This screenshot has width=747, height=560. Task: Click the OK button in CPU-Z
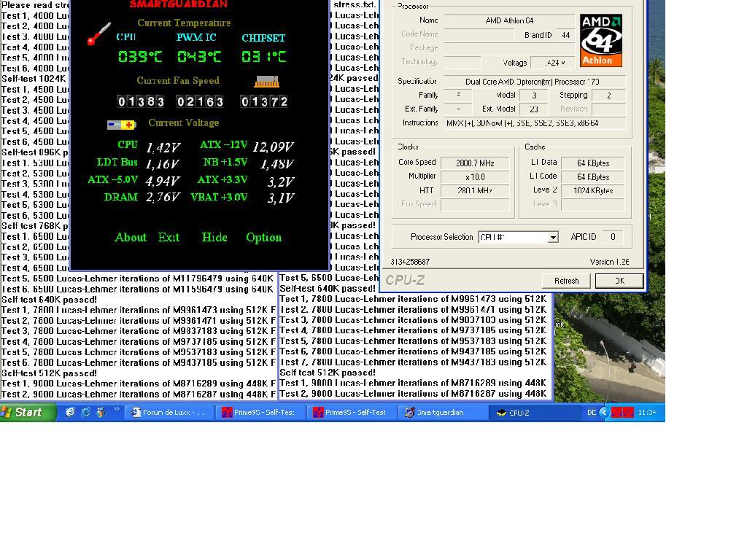[x=619, y=281]
